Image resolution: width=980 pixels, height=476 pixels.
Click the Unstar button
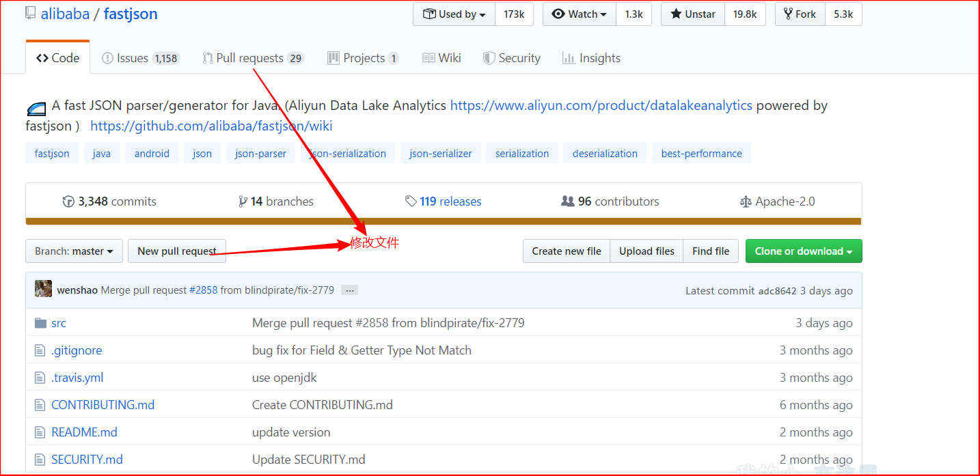click(x=693, y=14)
